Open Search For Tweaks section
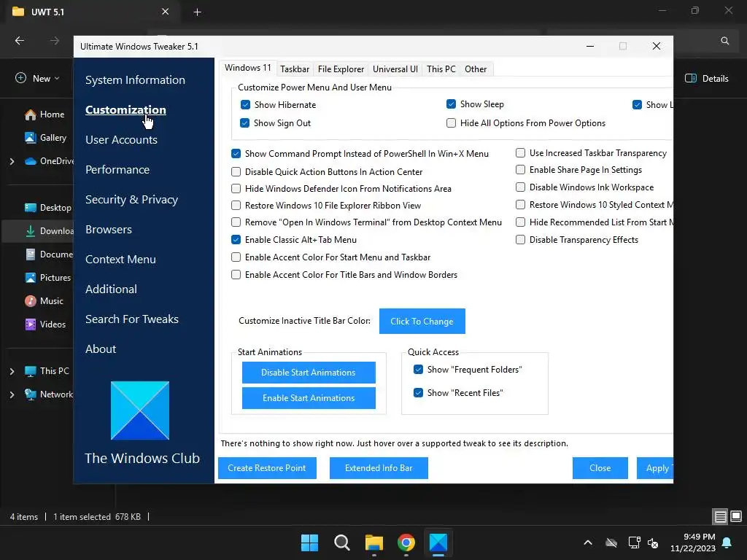Viewport: 747px width, 560px height. [132, 319]
